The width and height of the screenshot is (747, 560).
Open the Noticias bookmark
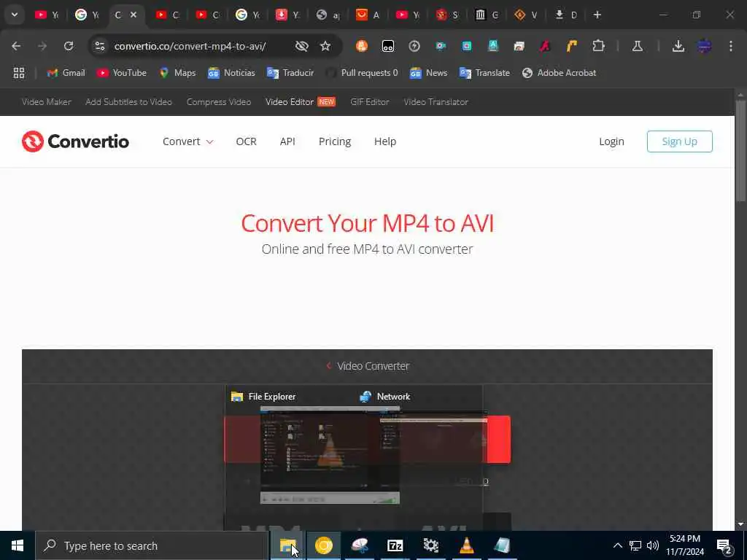(x=231, y=73)
